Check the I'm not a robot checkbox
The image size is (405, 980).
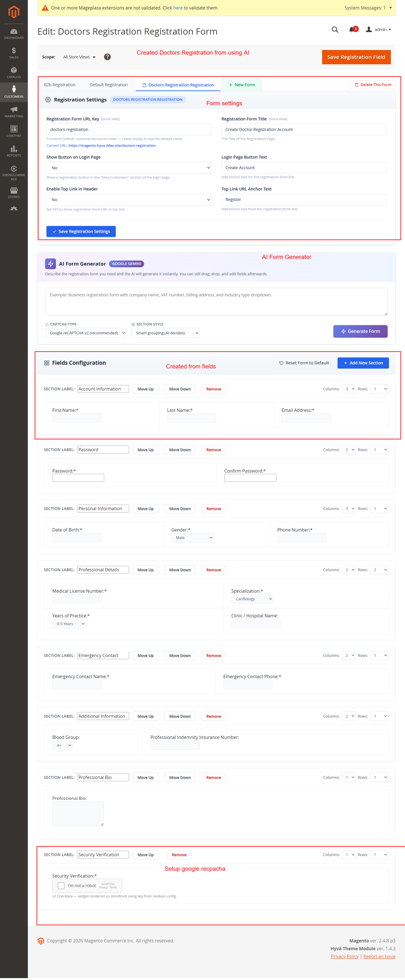pyautogui.click(x=61, y=885)
